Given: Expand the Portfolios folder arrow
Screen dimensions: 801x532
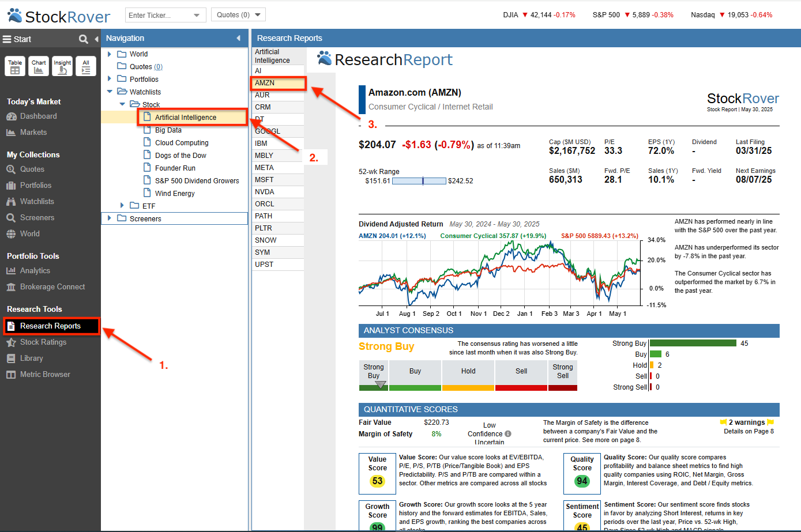Looking at the screenshot, I should [x=110, y=79].
